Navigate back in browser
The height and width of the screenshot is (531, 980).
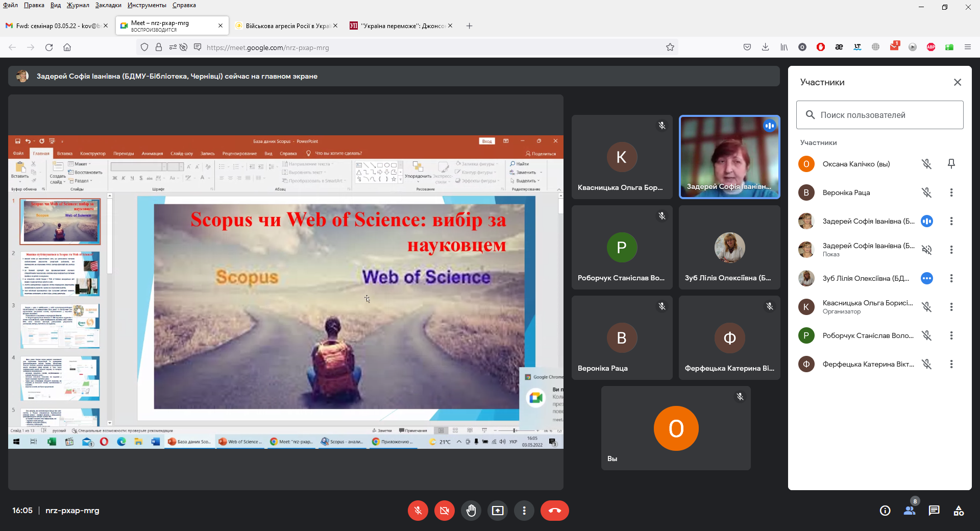(12, 47)
